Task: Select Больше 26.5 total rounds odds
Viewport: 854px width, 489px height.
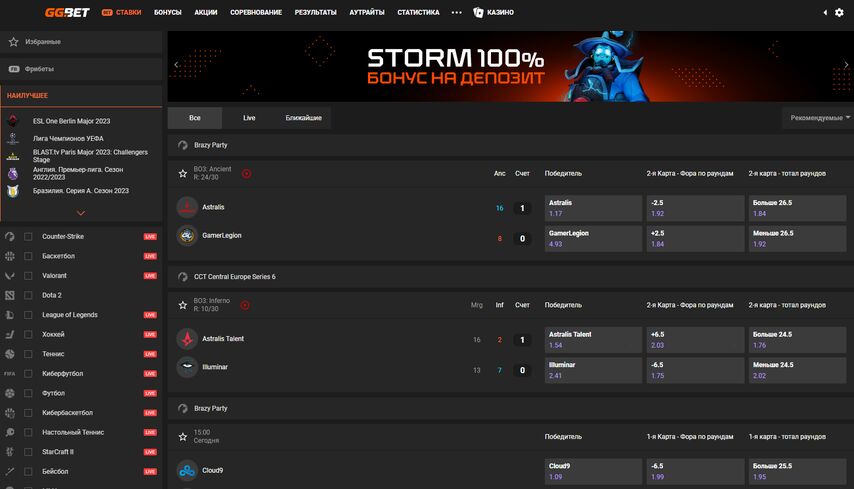Action: pyautogui.click(x=797, y=208)
